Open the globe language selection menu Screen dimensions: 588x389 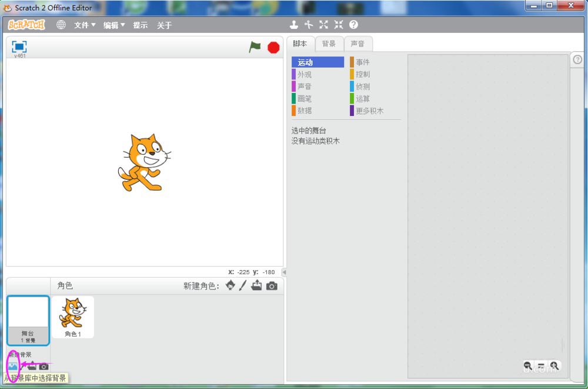[61, 25]
